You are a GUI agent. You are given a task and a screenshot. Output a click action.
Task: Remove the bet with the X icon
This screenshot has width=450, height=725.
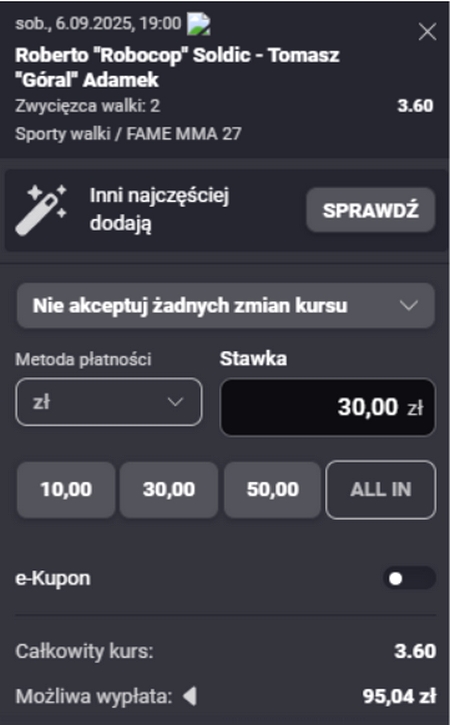coord(427,32)
